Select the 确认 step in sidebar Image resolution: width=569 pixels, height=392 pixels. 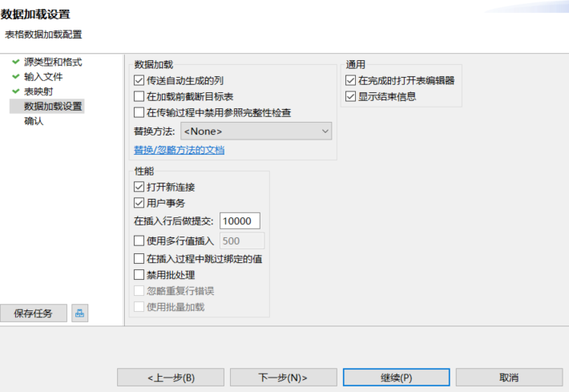point(34,121)
